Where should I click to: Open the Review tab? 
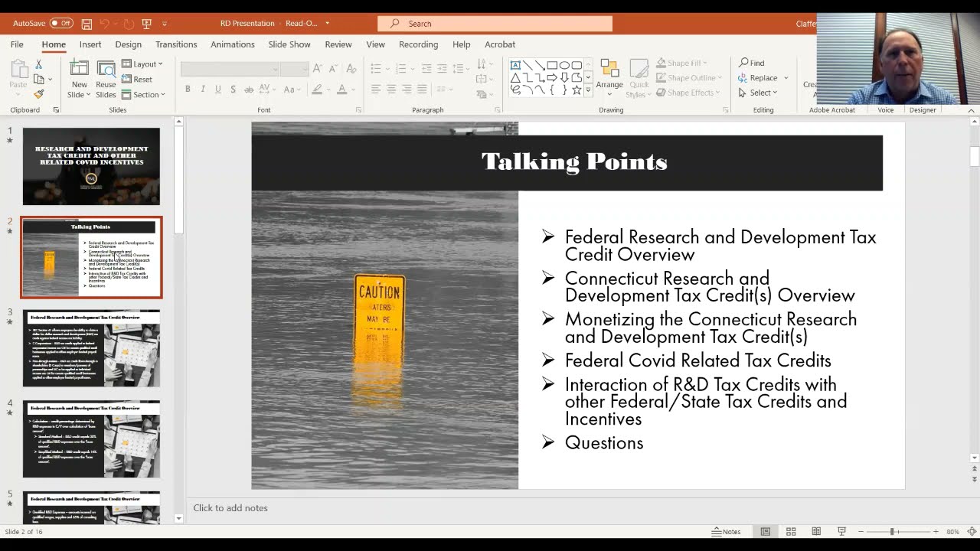338,44
